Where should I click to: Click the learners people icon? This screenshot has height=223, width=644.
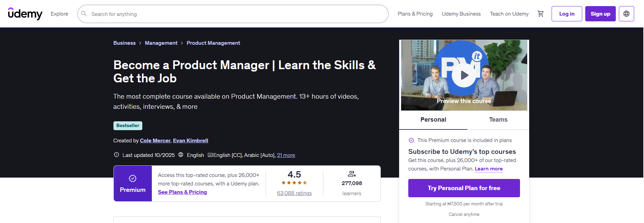click(x=352, y=174)
